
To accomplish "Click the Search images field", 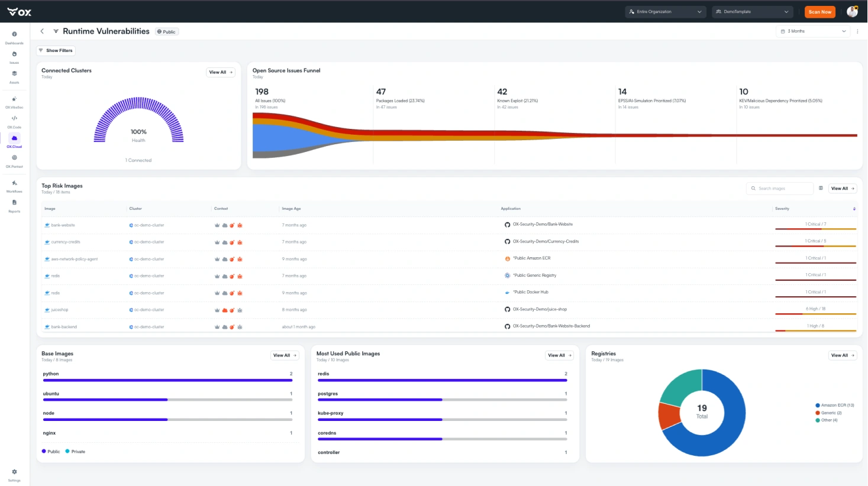I will tap(780, 189).
